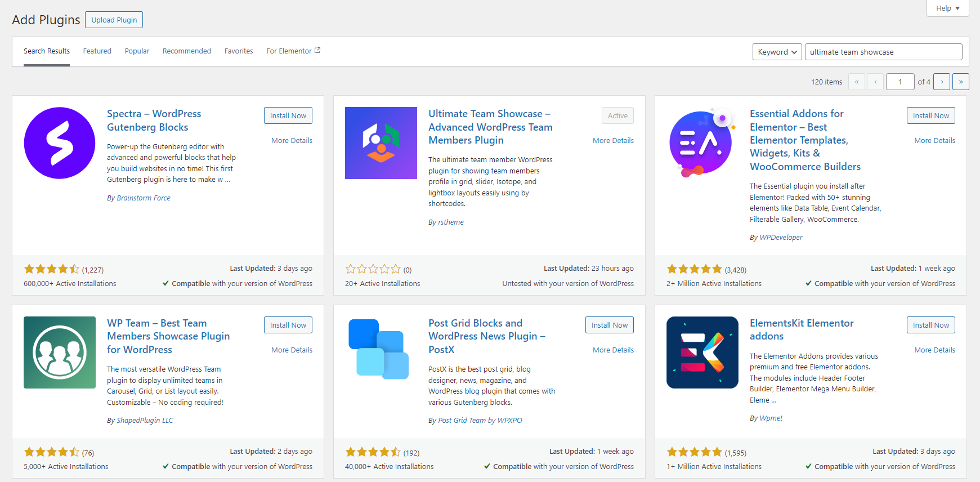The image size is (980, 482).
Task: Click 'Last Updated: 23 hours ago' text
Action: [x=589, y=269]
